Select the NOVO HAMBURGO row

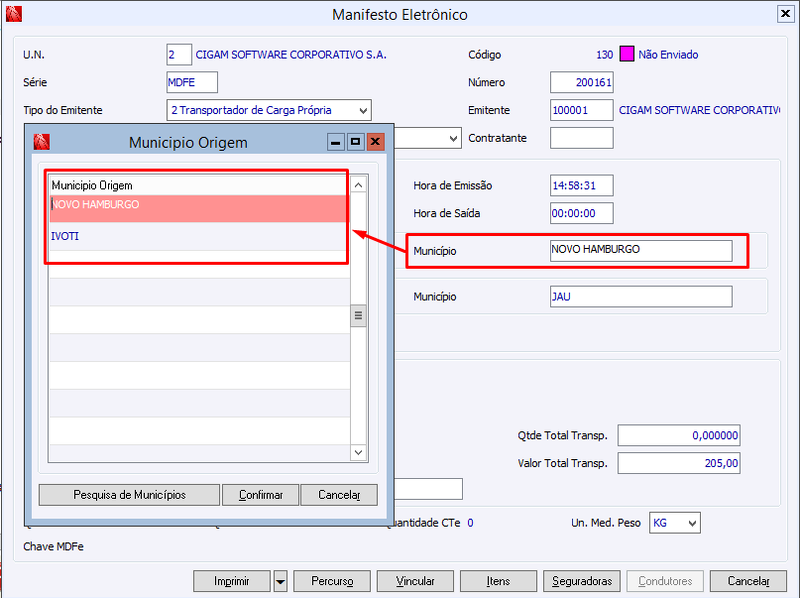199,208
